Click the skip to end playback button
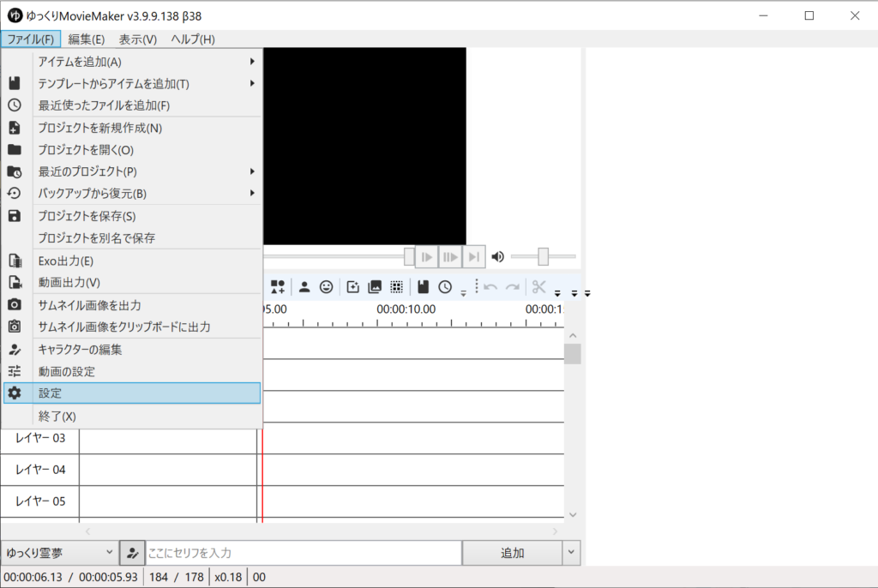 tap(473, 257)
